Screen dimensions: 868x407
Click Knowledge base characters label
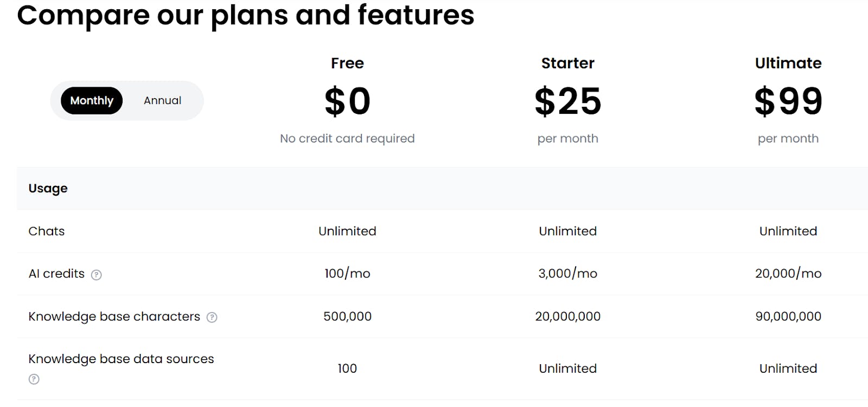pyautogui.click(x=114, y=316)
